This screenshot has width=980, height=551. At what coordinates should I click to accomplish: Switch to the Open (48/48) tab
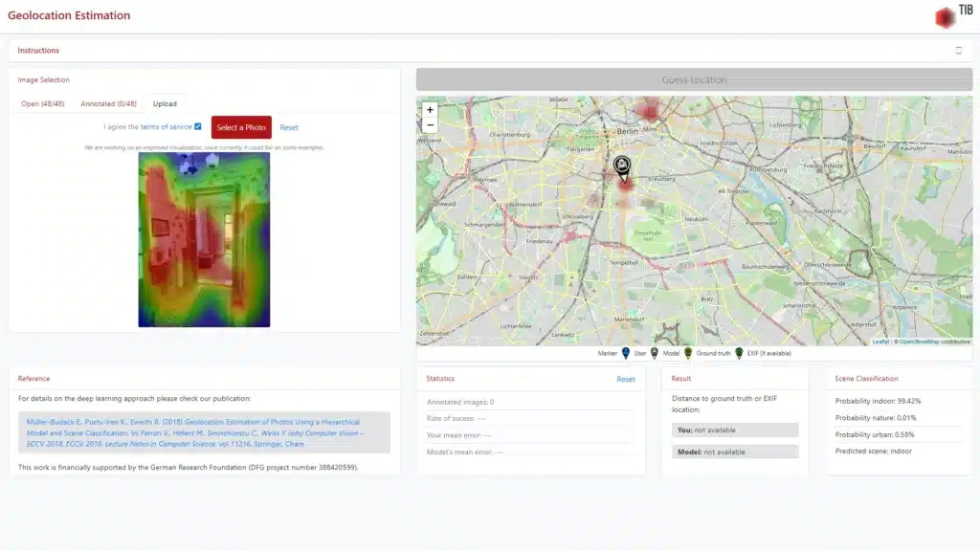42,103
